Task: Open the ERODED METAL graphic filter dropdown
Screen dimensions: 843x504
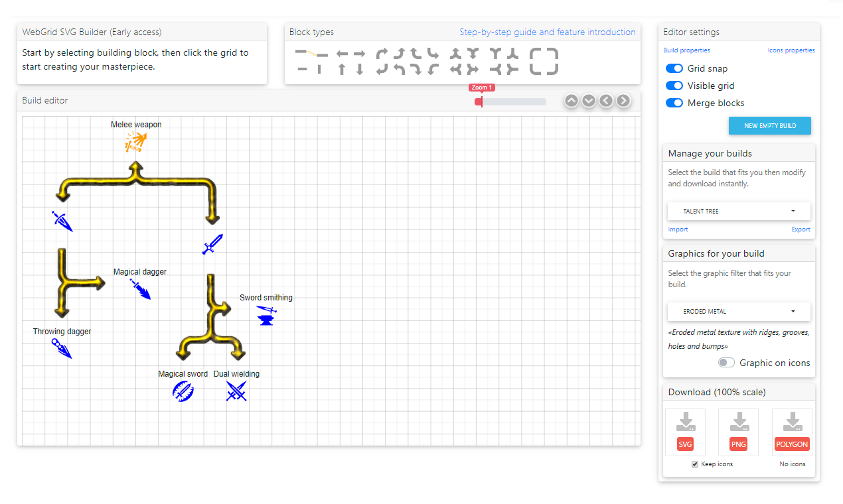Action: click(739, 311)
